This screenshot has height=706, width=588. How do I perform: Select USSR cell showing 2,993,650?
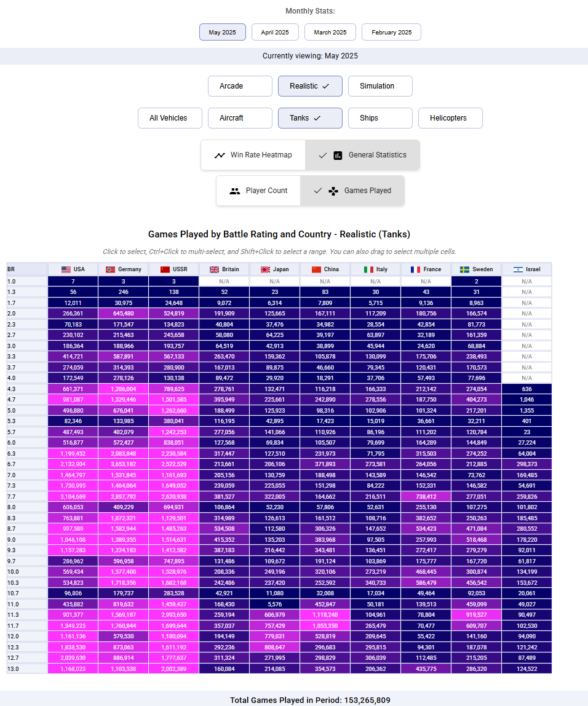(174, 615)
